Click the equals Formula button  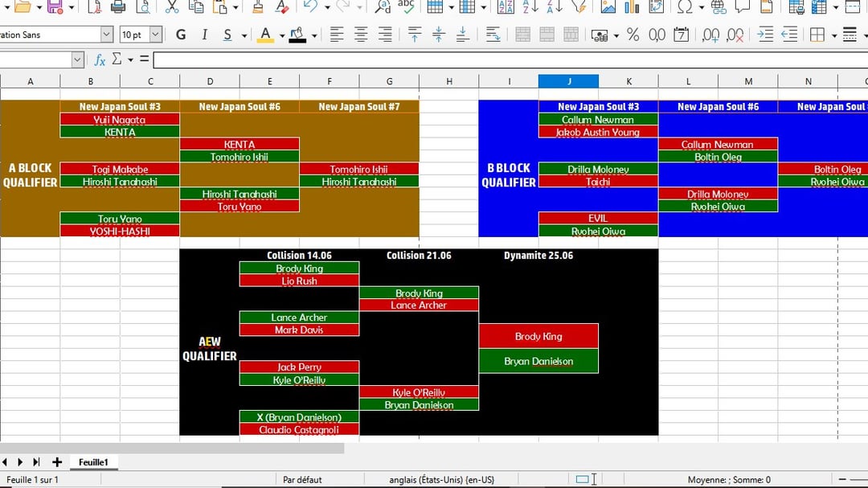(144, 59)
